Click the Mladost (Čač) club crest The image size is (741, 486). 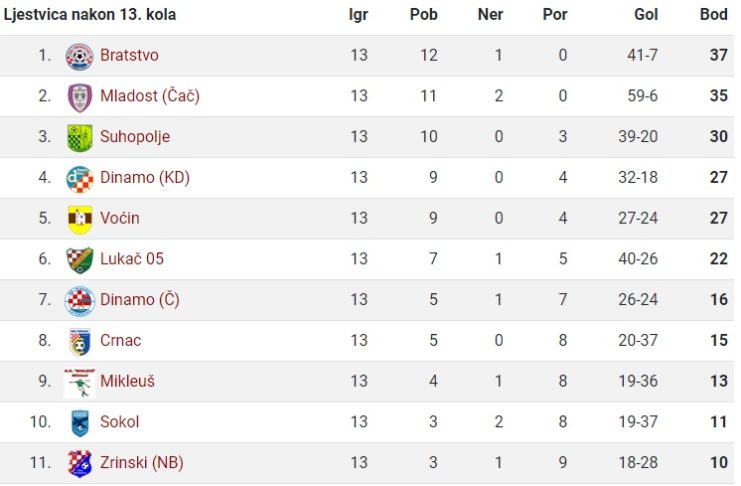(79, 97)
